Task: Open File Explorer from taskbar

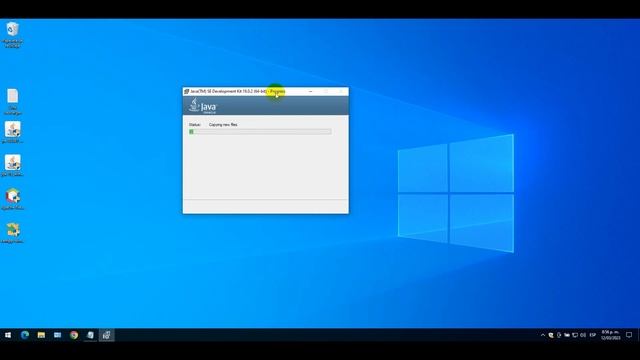Action: (x=41, y=335)
